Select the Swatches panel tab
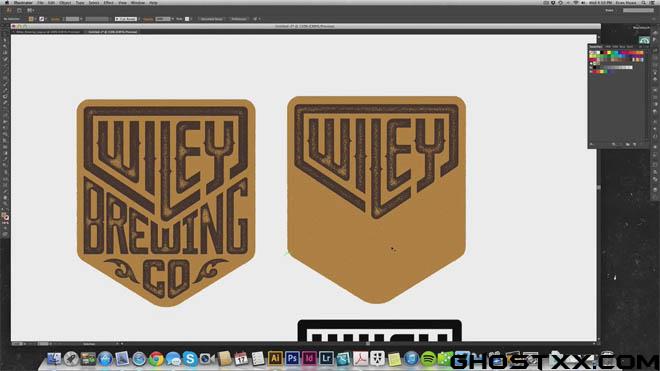Viewport: 660px width, 371px height. pos(596,46)
